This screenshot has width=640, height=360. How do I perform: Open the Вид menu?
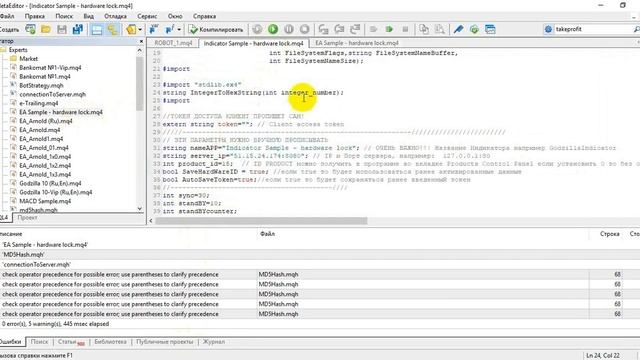(89, 16)
